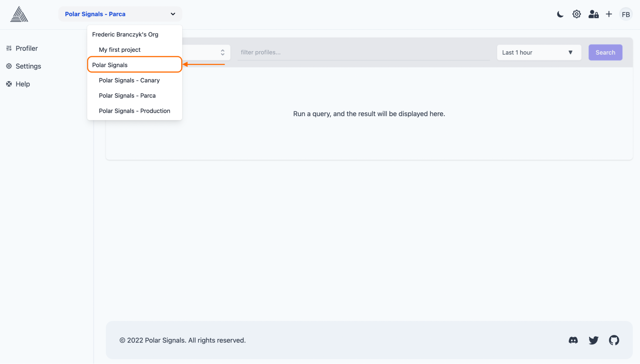Click the Search button to run query
Viewport: 640px width, 364px height.
[605, 52]
